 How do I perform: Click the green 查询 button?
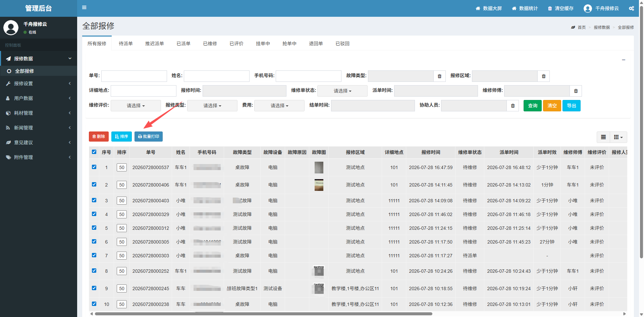(533, 106)
